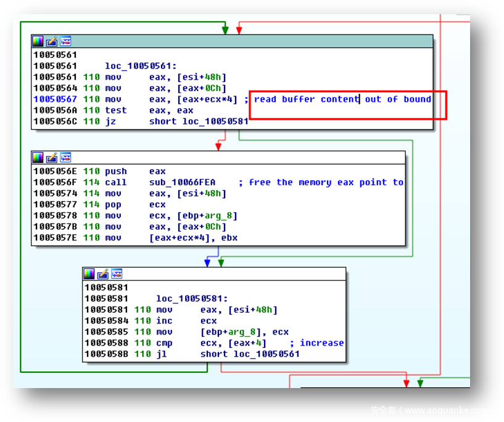Screen dimensions: 504x422
Task: Click the edit pencil icon of block loc_10050561
Action: pos(51,41)
